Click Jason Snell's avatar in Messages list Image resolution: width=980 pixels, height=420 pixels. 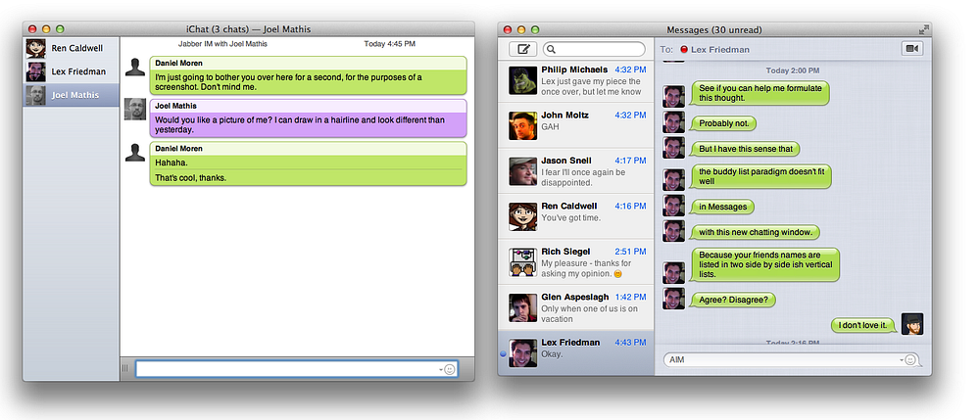(x=522, y=171)
